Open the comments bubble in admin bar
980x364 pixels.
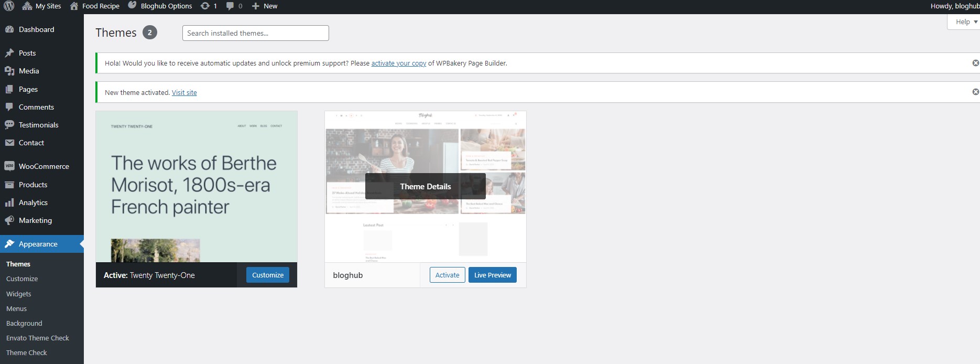(230, 6)
